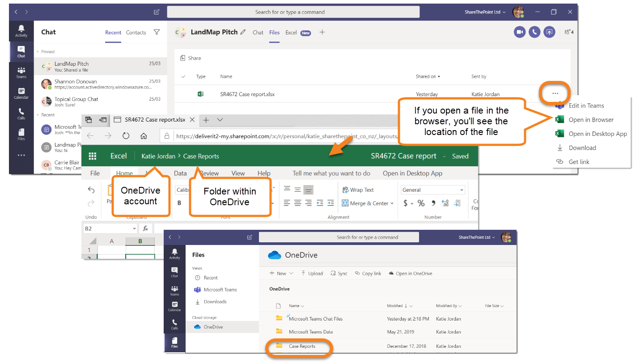Click Katie Jordan breadcrumb in Excel header
The height and width of the screenshot is (363, 644).
(158, 156)
